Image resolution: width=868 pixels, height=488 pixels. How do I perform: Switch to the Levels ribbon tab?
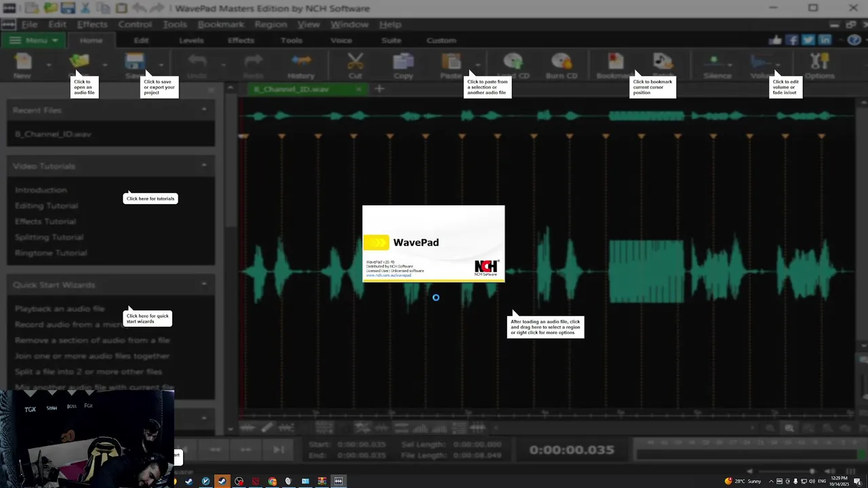click(191, 41)
